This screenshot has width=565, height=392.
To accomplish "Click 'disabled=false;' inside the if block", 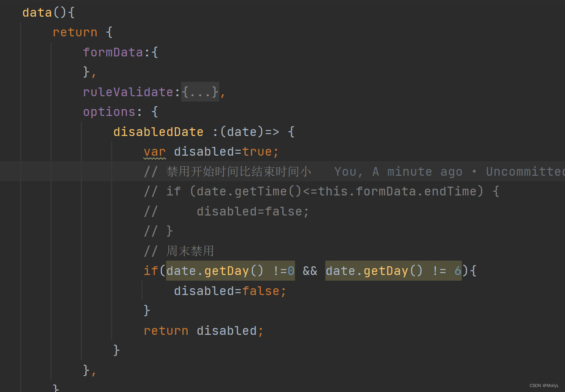I will click(x=230, y=291).
